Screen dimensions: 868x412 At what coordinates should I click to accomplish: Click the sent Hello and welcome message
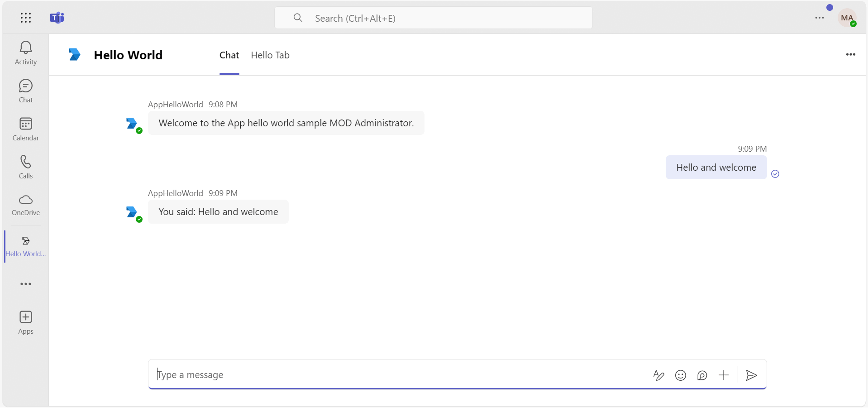click(x=716, y=168)
